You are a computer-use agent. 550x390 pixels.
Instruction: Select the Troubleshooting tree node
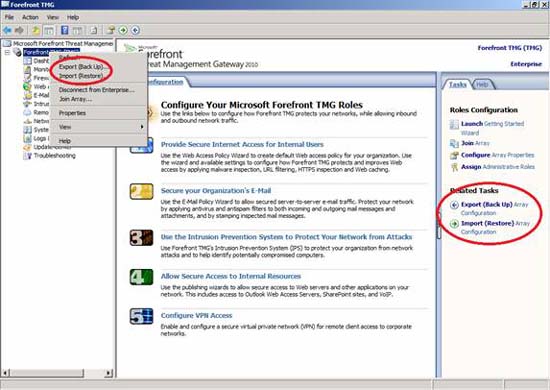pos(54,155)
